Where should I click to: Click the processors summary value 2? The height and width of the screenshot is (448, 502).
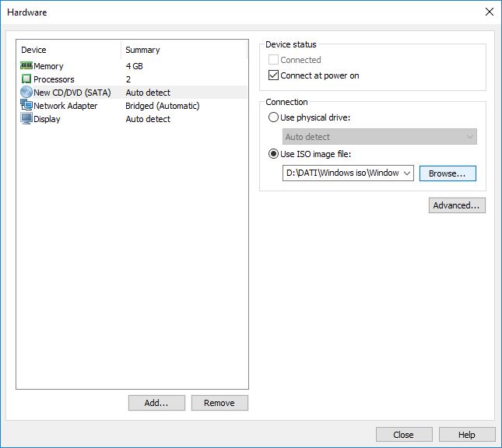click(128, 79)
